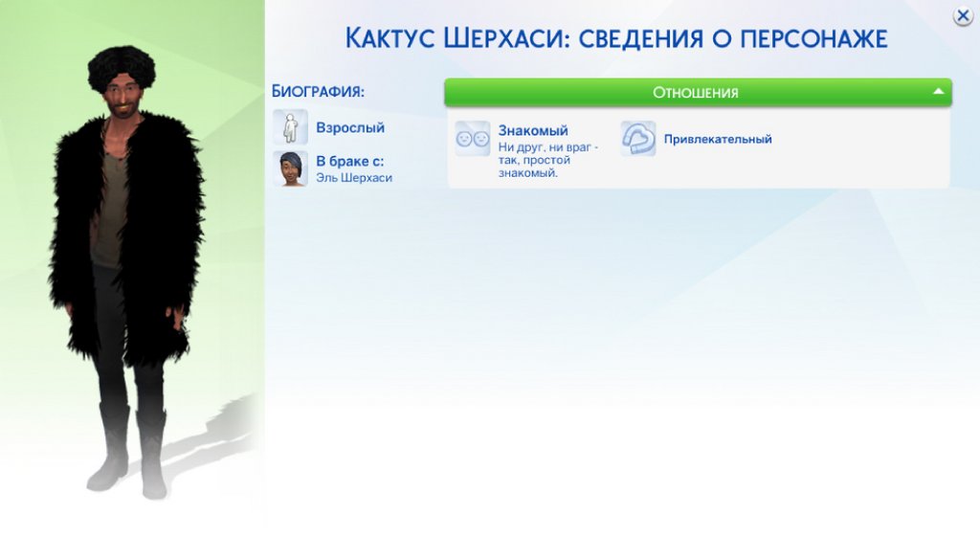Select the Привлекательный label
Image resolution: width=980 pixels, height=537 pixels.
[718, 140]
